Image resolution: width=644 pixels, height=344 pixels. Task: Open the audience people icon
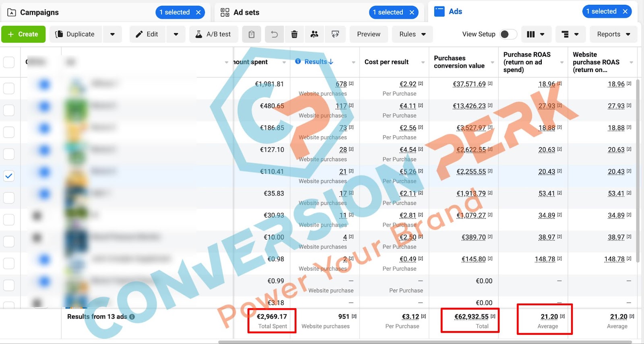(x=314, y=34)
